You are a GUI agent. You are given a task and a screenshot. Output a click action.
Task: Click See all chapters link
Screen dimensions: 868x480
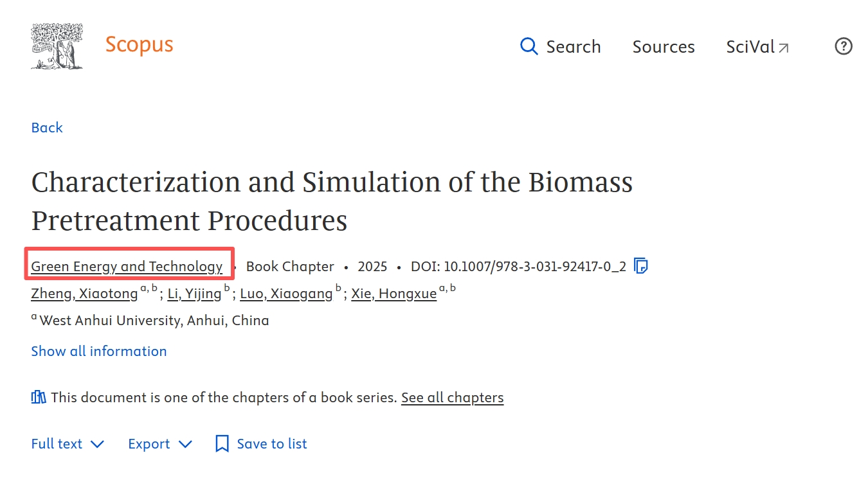[452, 397]
